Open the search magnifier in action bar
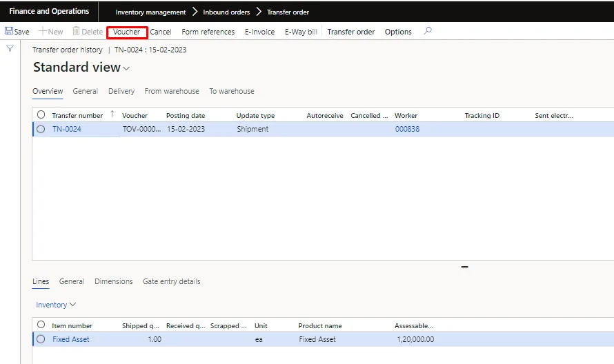Image resolution: width=614 pixels, height=364 pixels. point(428,30)
